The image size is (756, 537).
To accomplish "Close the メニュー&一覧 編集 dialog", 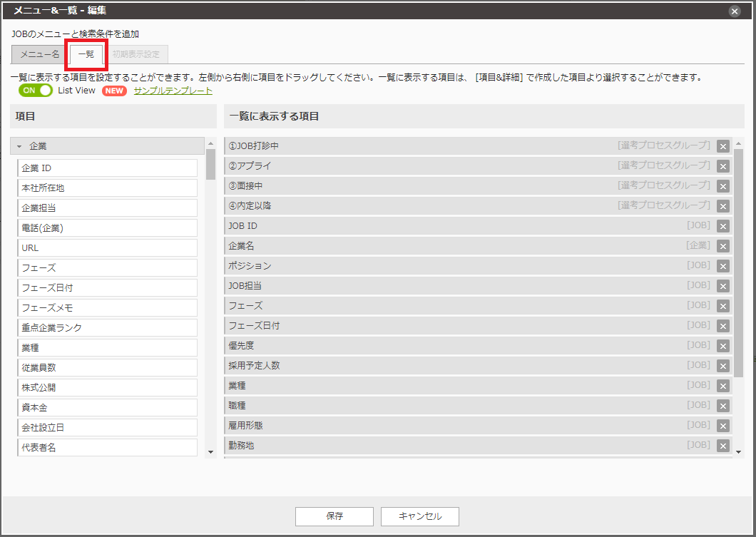I will pyautogui.click(x=735, y=11).
